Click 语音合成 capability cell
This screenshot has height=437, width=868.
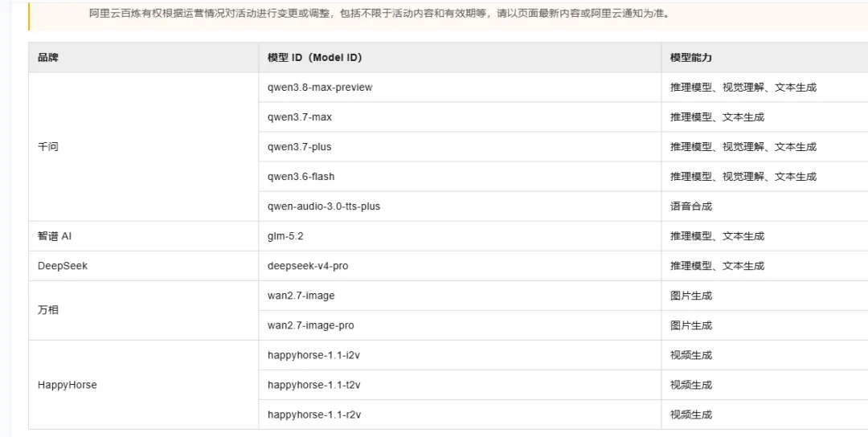click(x=764, y=206)
